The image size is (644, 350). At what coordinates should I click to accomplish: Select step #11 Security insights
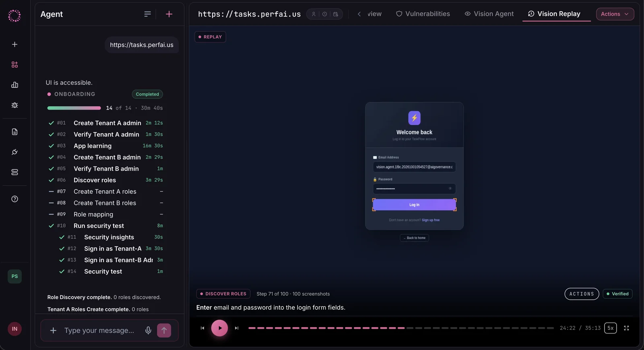111,237
